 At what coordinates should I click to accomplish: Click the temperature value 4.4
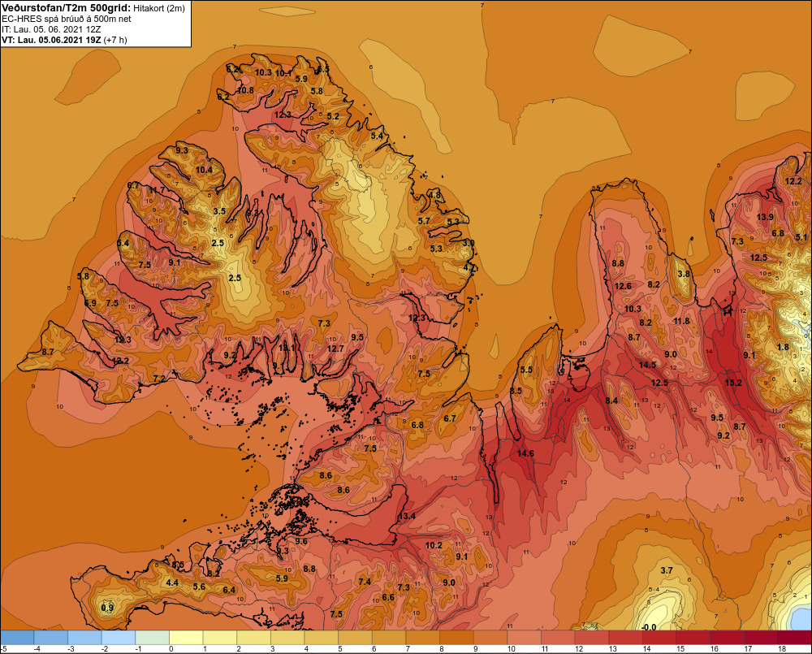tap(172, 583)
